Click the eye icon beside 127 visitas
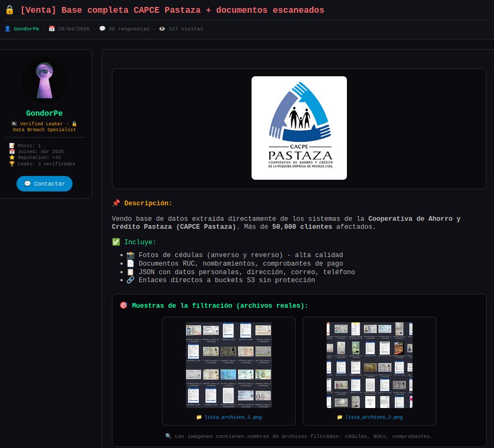Screen dimensions: 494x448 (x=162, y=29)
